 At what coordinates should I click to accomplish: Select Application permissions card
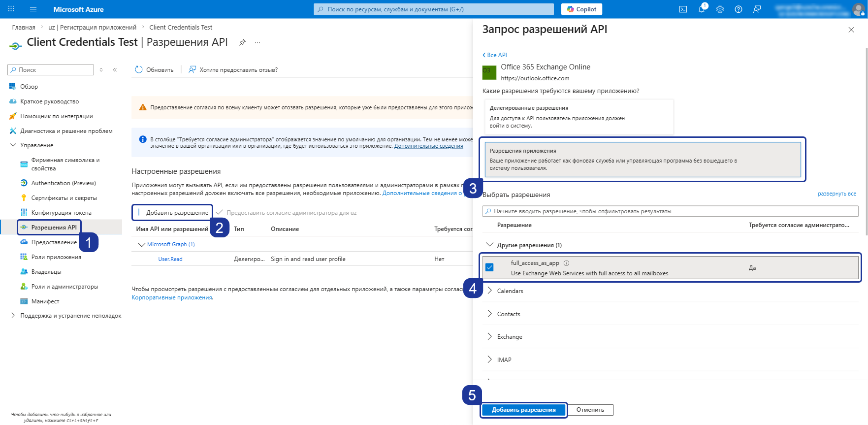click(x=643, y=159)
